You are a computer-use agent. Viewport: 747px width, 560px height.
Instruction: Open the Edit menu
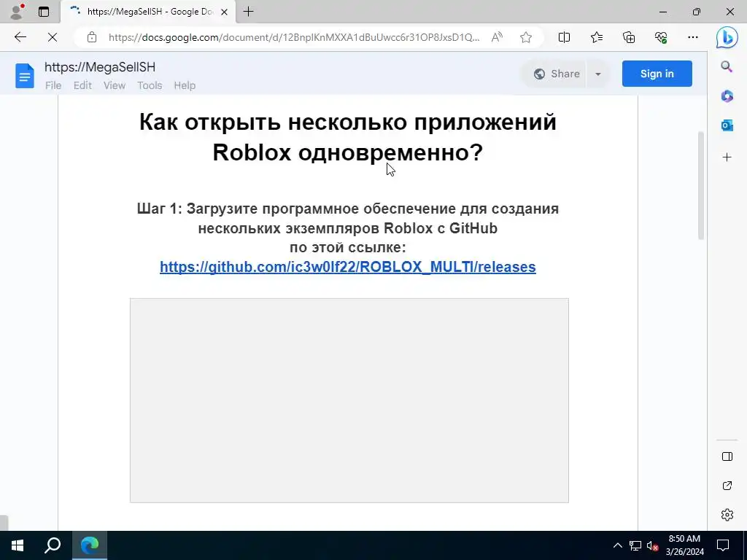coord(82,85)
